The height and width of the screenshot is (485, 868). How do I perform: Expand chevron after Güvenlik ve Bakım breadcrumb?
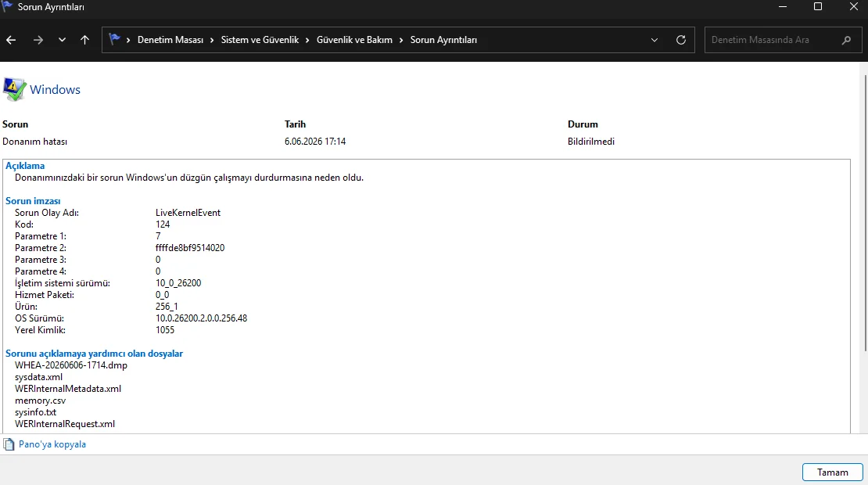click(401, 40)
